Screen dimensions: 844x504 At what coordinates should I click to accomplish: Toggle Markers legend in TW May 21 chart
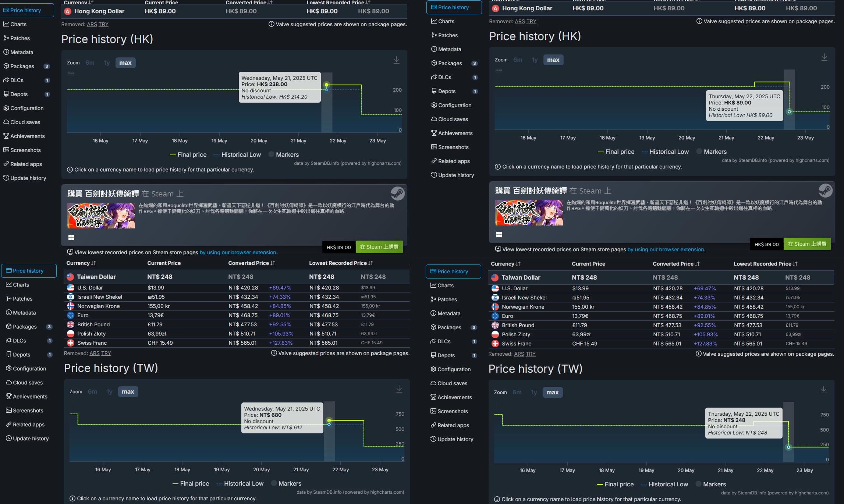click(286, 483)
